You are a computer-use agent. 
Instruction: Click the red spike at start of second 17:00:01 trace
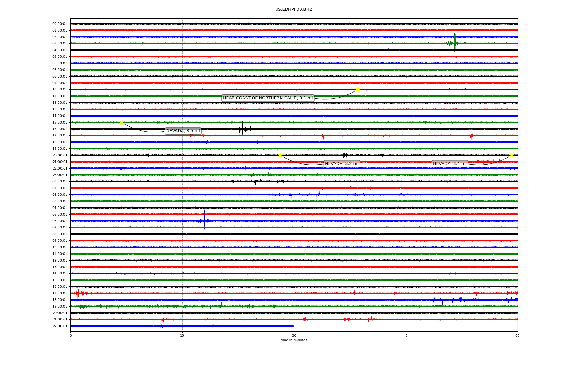[x=78, y=292]
